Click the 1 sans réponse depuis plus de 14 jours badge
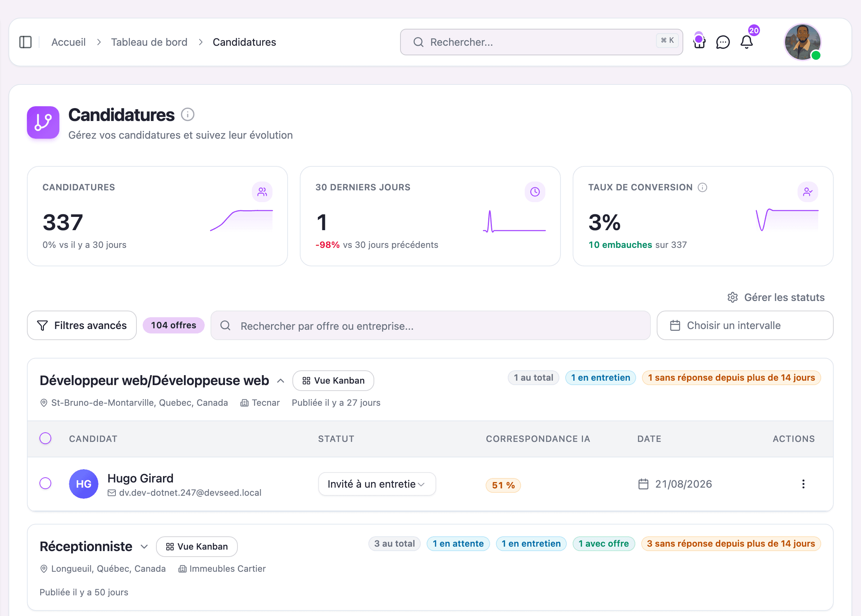 point(731,378)
